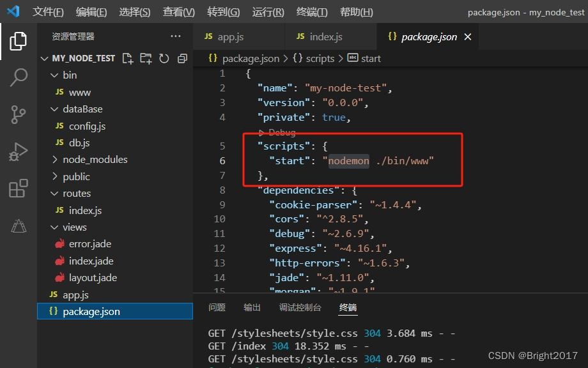The height and width of the screenshot is (368, 588).
Task: Click the "jade" dependency key
Action: [286, 278]
